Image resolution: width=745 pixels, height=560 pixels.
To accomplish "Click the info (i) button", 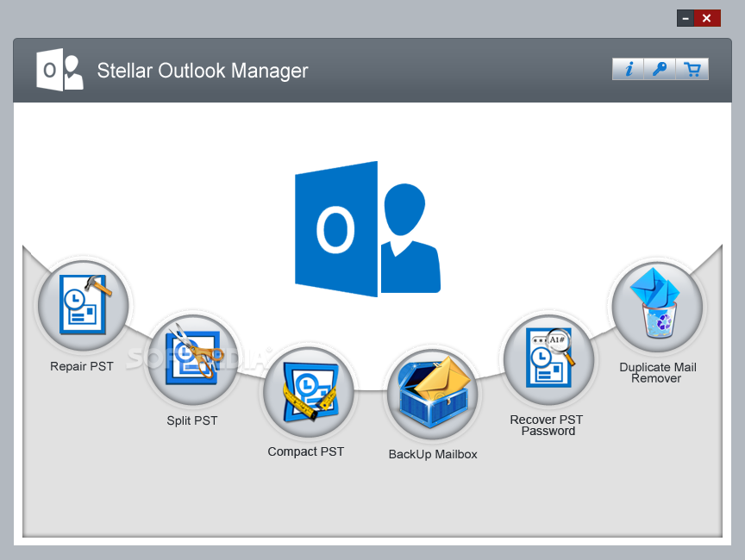I will (x=628, y=69).
